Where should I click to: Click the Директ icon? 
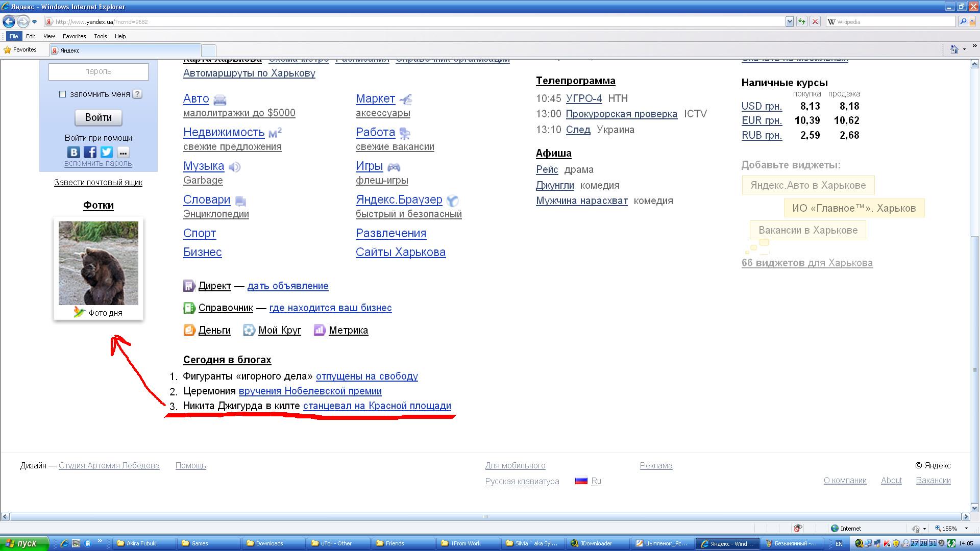point(189,286)
